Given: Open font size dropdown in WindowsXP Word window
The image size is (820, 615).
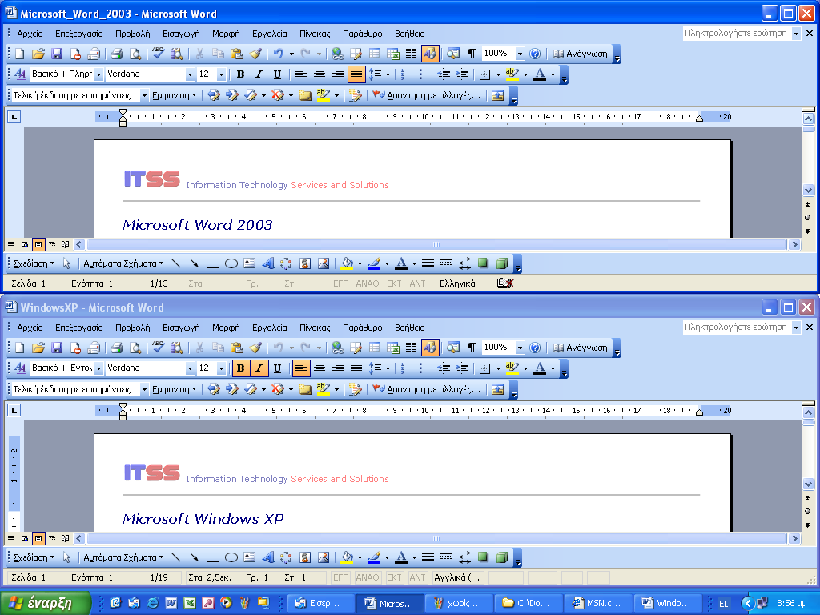Looking at the screenshot, I should (222, 368).
